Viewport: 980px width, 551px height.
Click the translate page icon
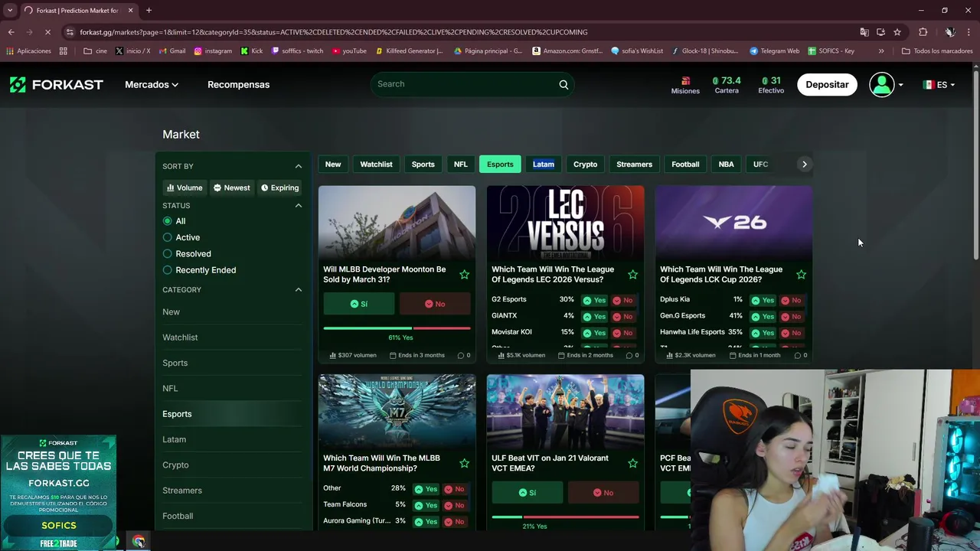pyautogui.click(x=864, y=32)
